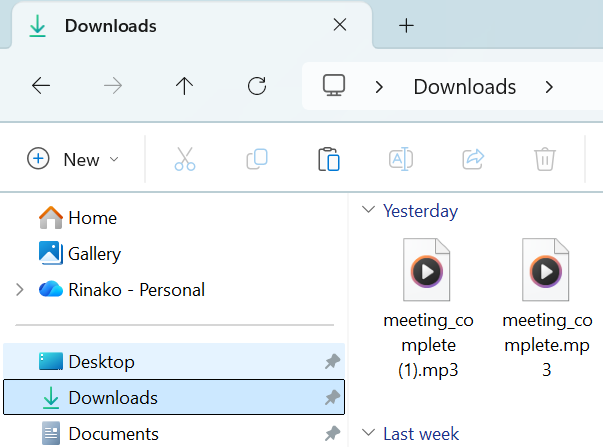Screen dimensions: 603x447
Task: Click Downloads in the address breadcrumb
Action: (x=464, y=86)
